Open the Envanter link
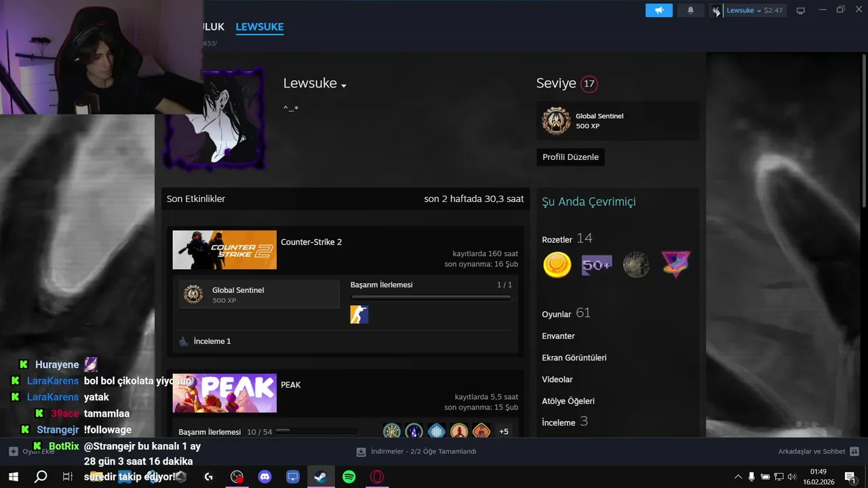The width and height of the screenshot is (868, 488). (558, 336)
